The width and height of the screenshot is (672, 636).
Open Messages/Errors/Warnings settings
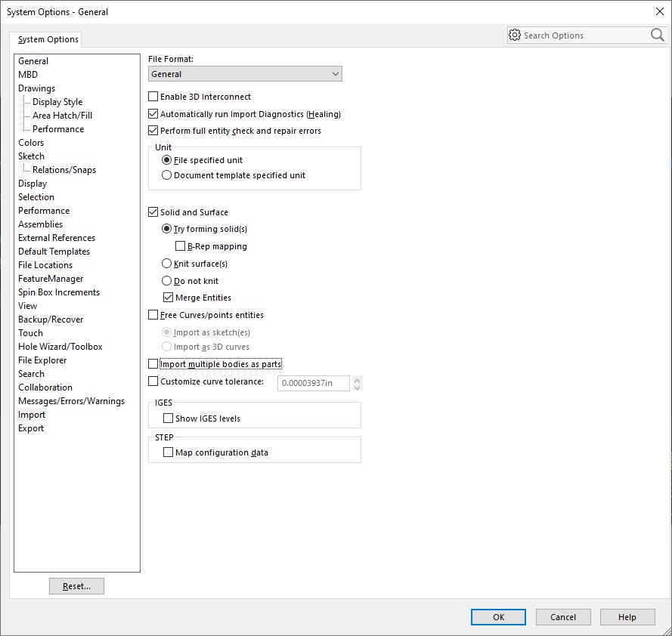pyautogui.click(x=71, y=401)
